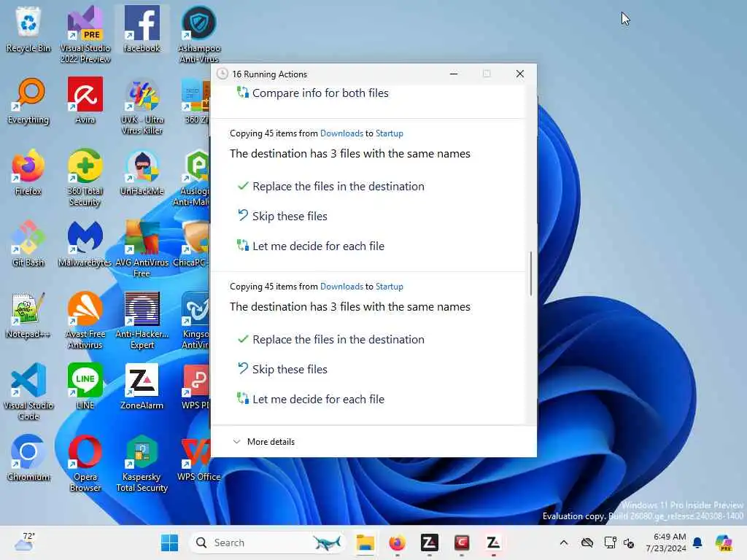The height and width of the screenshot is (560, 747).
Task: Select Ashampoo Anti-Virus desktop icon
Action: tap(198, 34)
